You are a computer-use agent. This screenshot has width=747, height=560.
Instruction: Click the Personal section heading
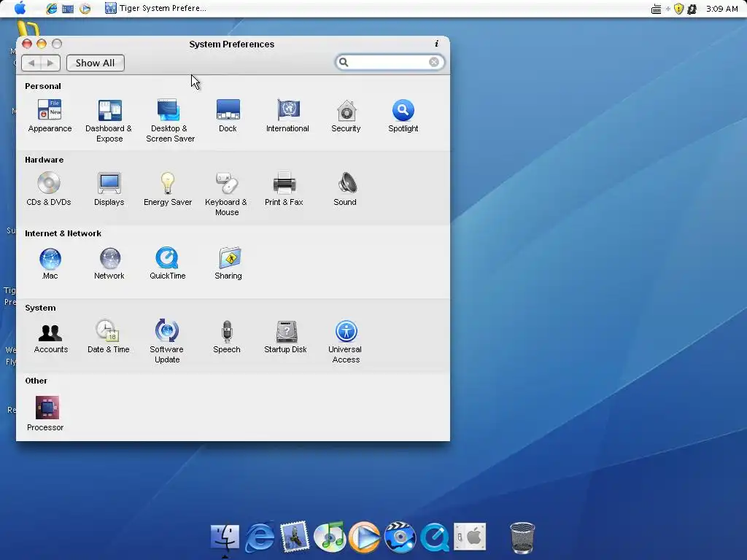tap(43, 86)
